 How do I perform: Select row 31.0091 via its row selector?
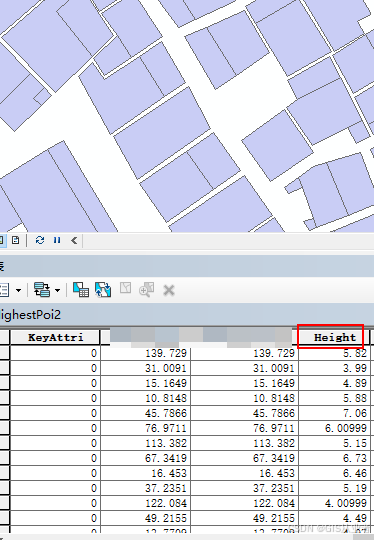(5, 368)
